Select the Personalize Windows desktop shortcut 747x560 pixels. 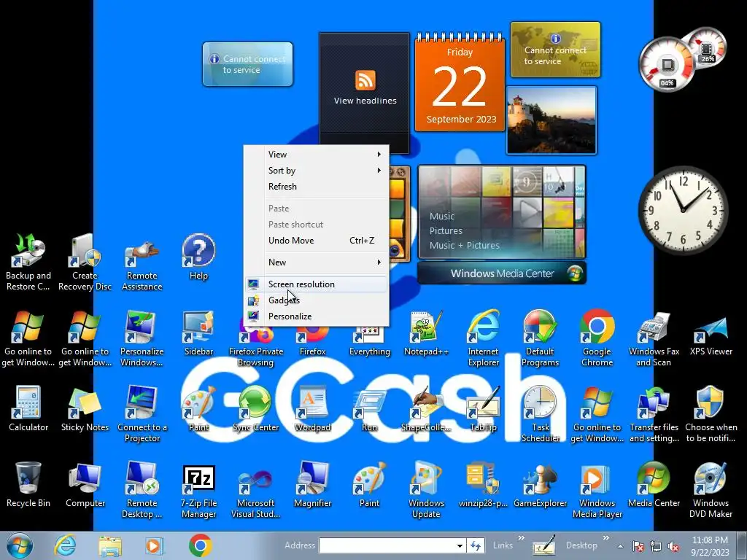pyautogui.click(x=142, y=338)
